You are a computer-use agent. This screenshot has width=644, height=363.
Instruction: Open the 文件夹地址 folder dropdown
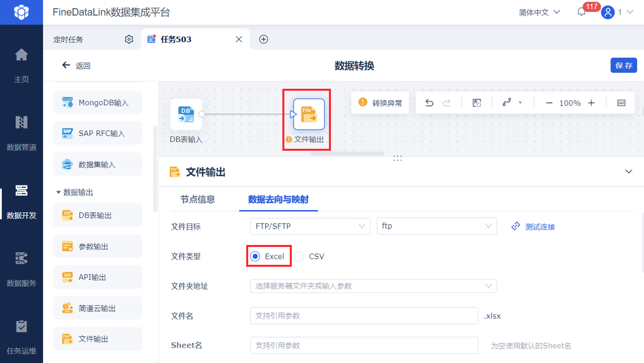click(374, 286)
